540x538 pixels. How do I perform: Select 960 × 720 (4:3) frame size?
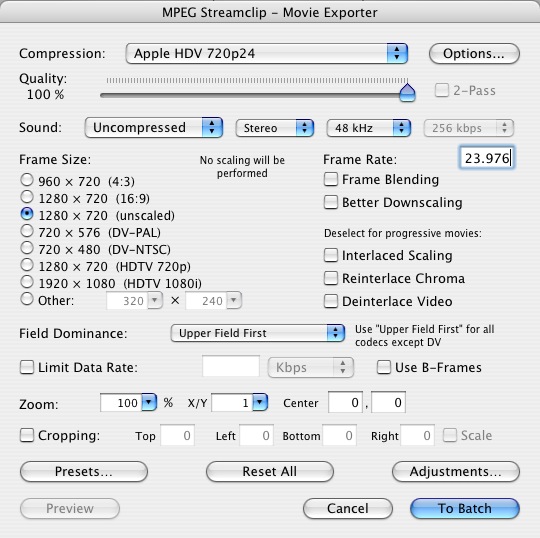pyautogui.click(x=27, y=180)
